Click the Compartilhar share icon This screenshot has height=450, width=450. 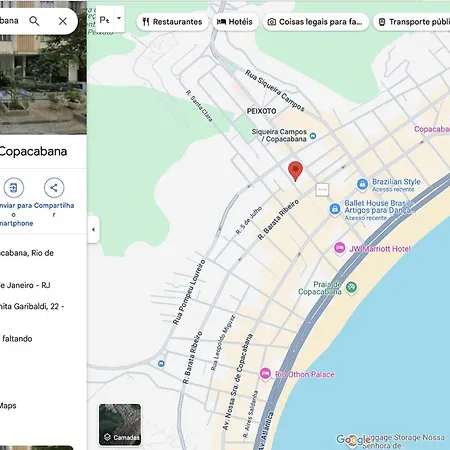(x=54, y=188)
